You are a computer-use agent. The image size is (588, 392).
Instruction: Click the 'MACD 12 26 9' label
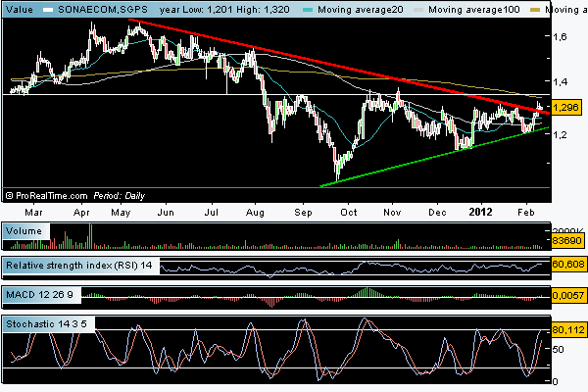point(39,294)
